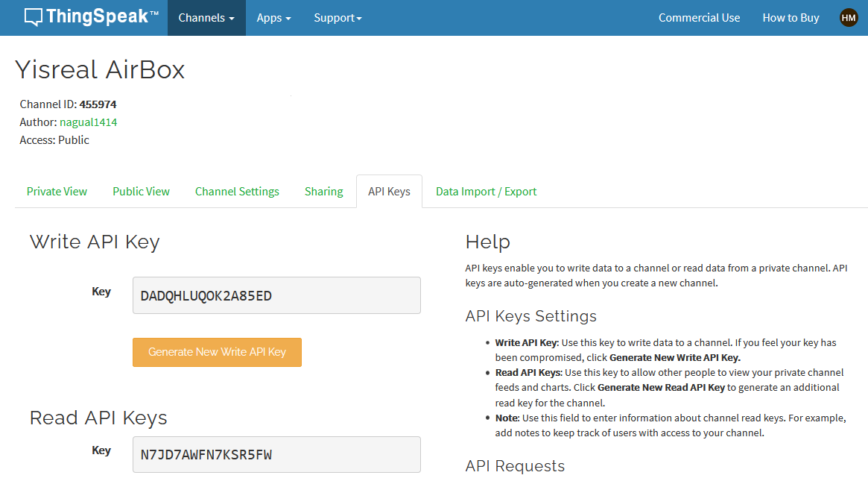The width and height of the screenshot is (868, 484).
Task: Click the Read API Key field
Action: (276, 455)
